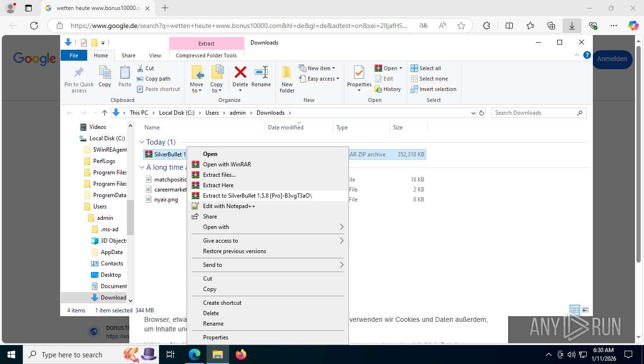Select nyair.png file
This screenshot has height=364, width=644.
(166, 200)
